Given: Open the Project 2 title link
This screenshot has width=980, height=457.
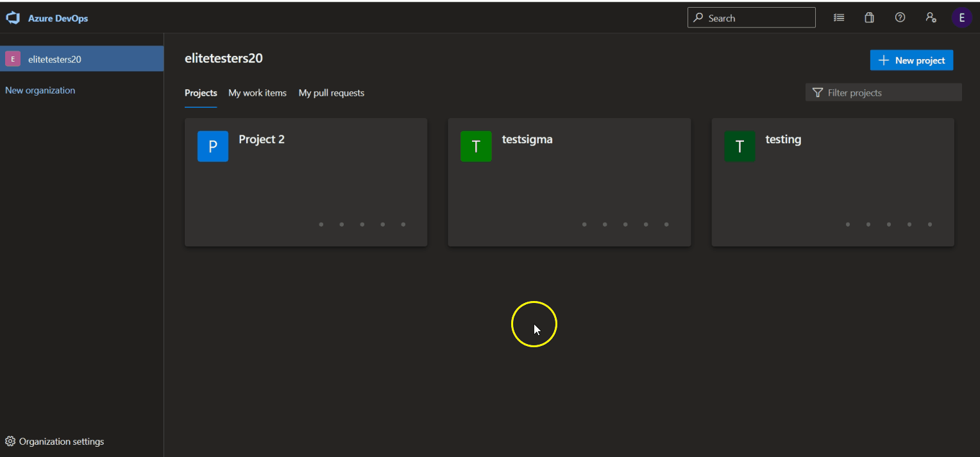Looking at the screenshot, I should (x=262, y=139).
